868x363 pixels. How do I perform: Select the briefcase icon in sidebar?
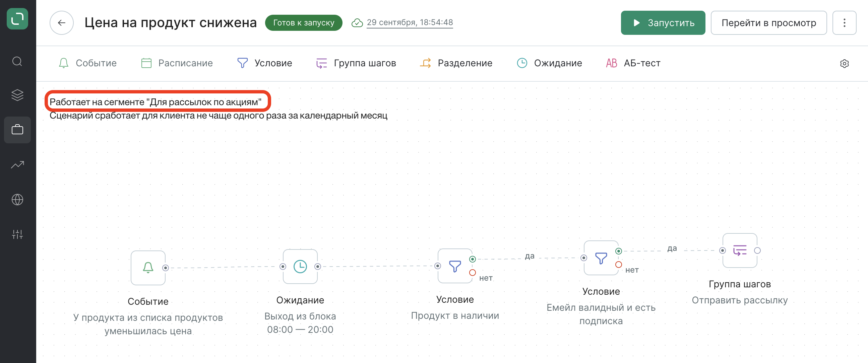(17, 130)
